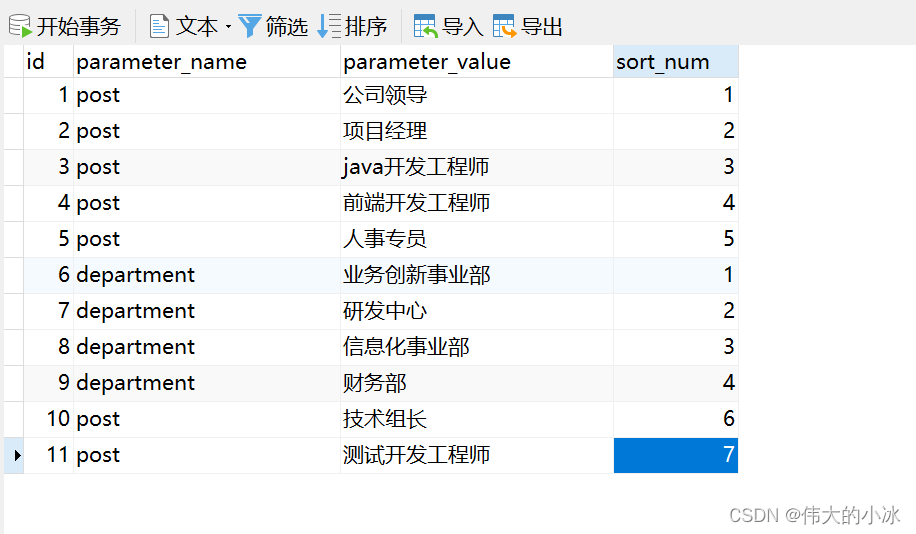This screenshot has height=534, width=916.
Task: Click sort_num value 1 in 业务创新事业部 row
Action: pyautogui.click(x=676, y=275)
